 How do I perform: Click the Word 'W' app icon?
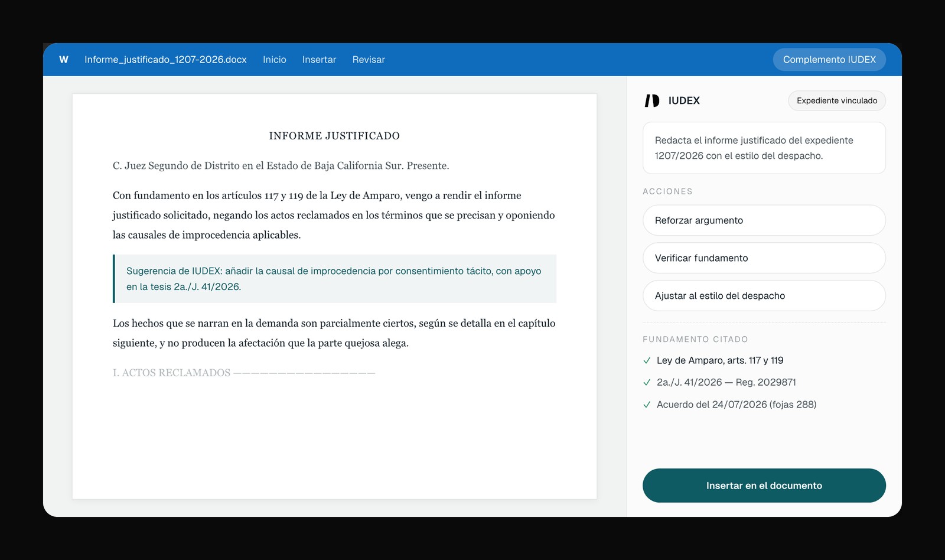[x=64, y=60]
